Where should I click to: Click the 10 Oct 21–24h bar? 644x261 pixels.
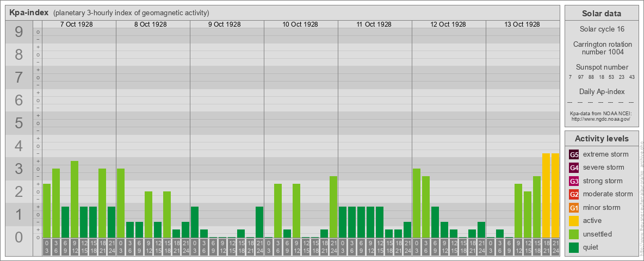[x=333, y=207]
